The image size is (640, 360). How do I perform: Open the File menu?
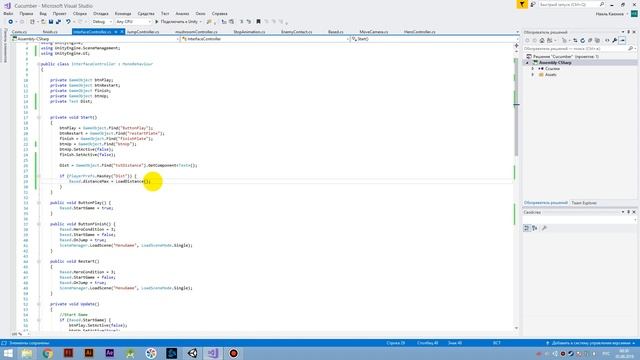click(8, 13)
